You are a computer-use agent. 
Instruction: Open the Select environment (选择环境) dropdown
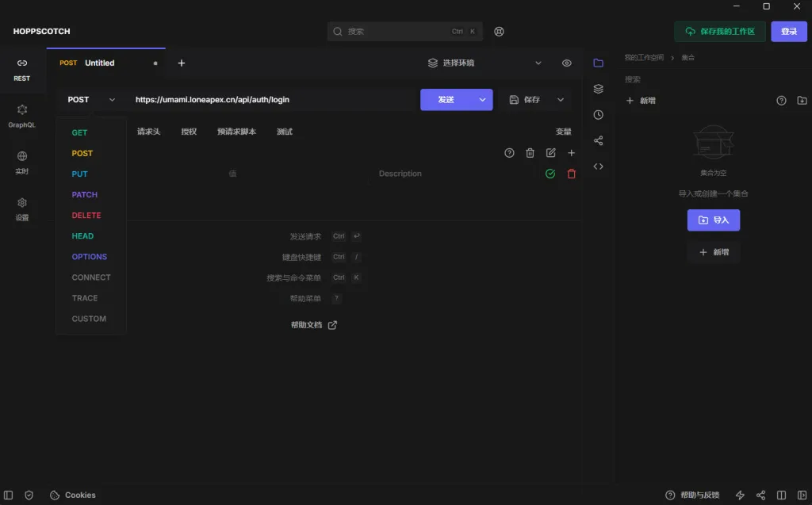(x=484, y=63)
